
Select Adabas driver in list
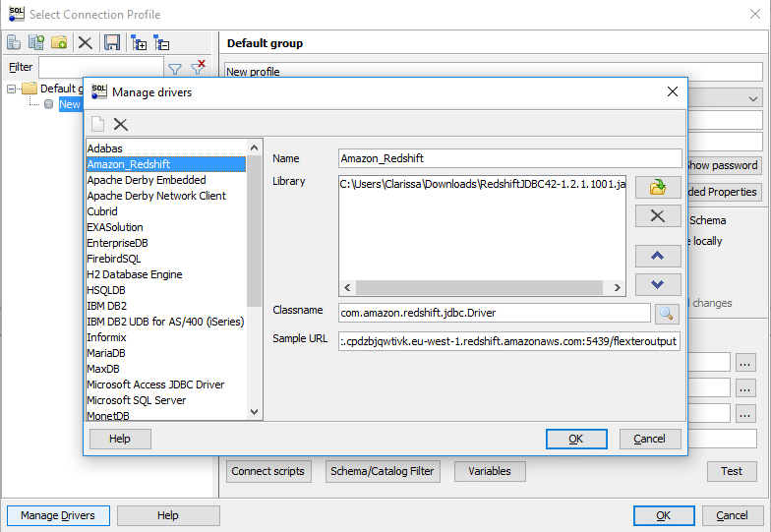click(x=166, y=148)
